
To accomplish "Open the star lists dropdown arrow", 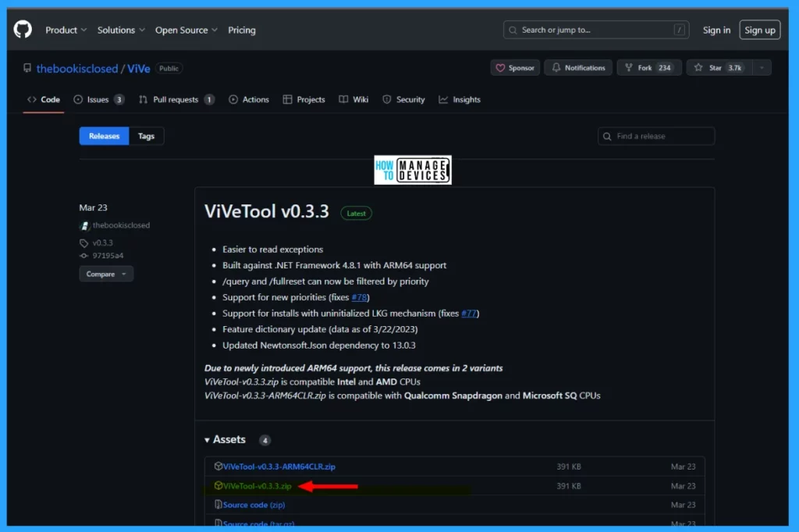I will pyautogui.click(x=762, y=68).
